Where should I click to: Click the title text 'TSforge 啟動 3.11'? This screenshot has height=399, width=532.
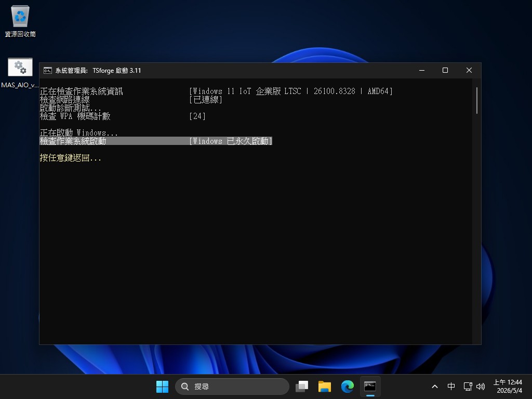(x=117, y=71)
